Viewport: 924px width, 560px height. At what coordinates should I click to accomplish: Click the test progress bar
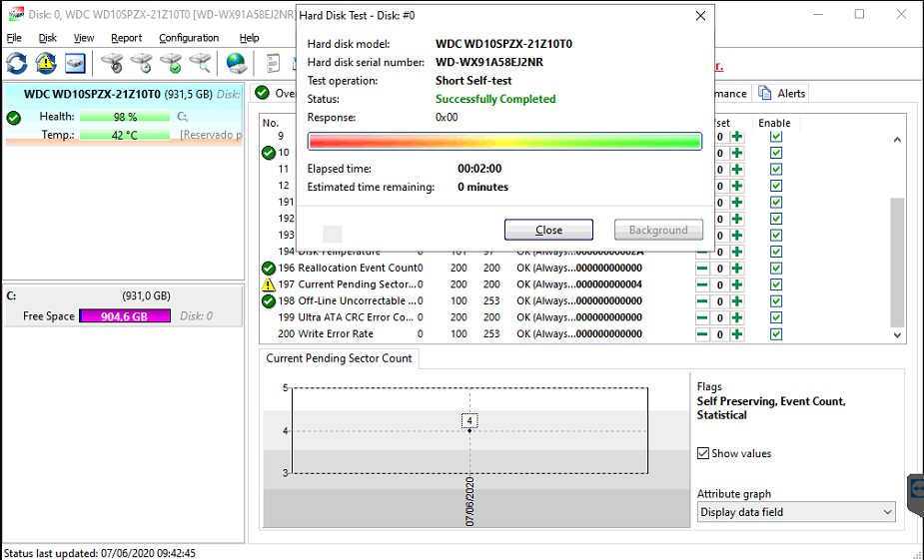[505, 142]
